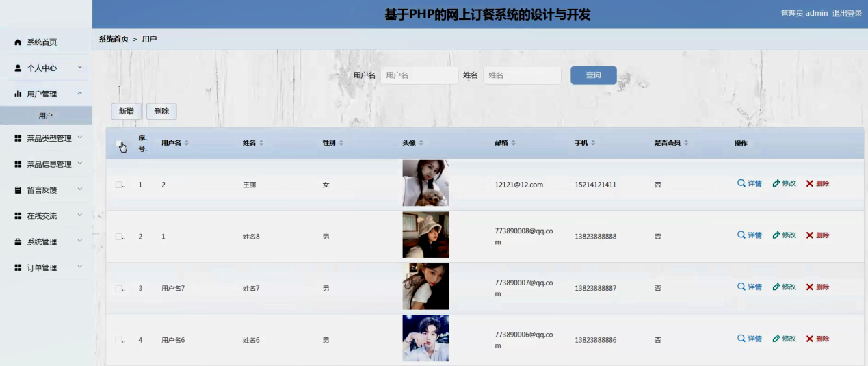Image resolution: width=868 pixels, height=366 pixels.
Task: Click the 姓名 search input field
Action: (x=521, y=75)
